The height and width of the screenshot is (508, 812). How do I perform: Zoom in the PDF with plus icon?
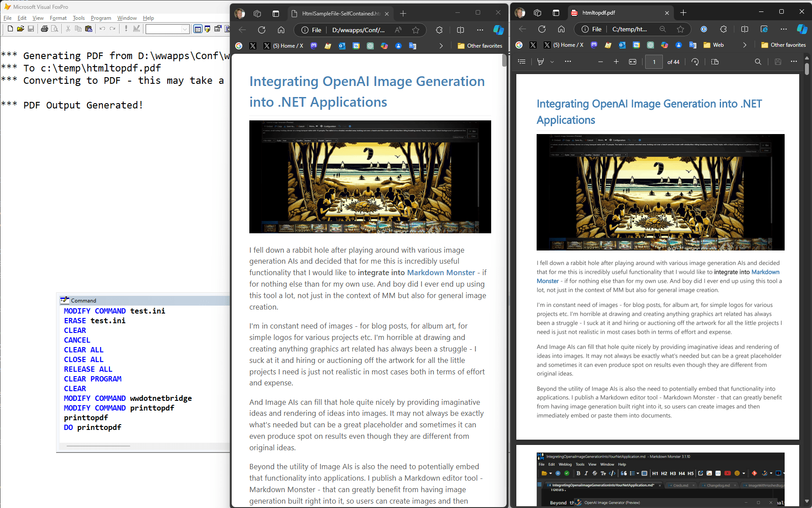(616, 62)
